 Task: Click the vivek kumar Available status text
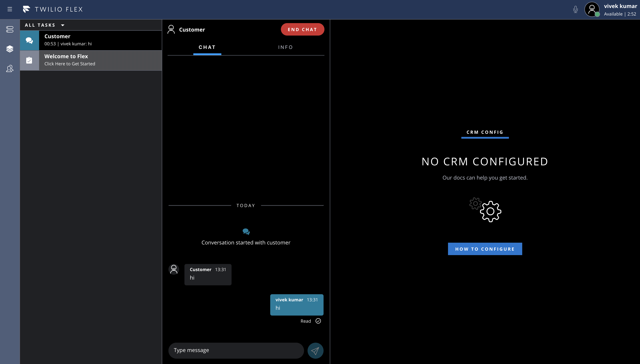tap(620, 14)
